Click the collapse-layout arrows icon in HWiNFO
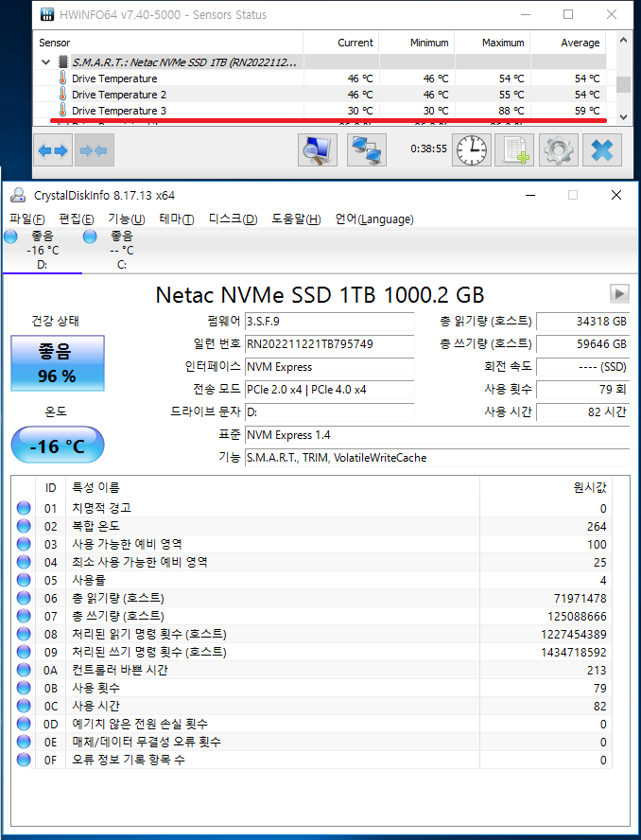The image size is (641, 840). [94, 150]
